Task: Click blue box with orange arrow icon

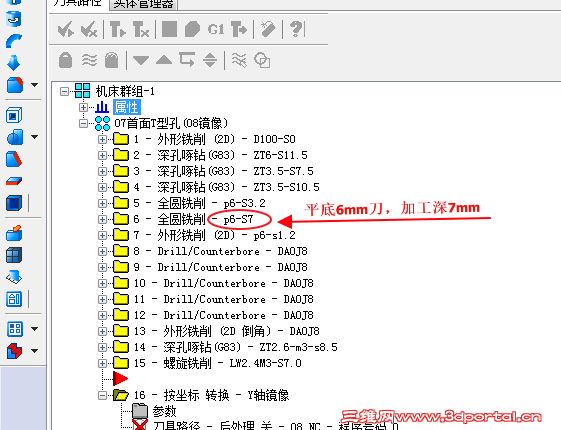Action: pos(14,233)
